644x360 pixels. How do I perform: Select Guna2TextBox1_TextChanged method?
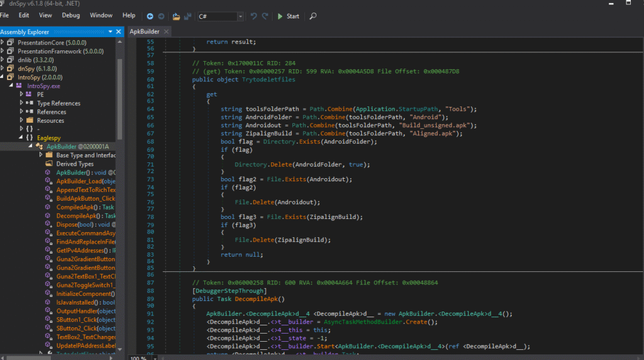click(x=86, y=276)
